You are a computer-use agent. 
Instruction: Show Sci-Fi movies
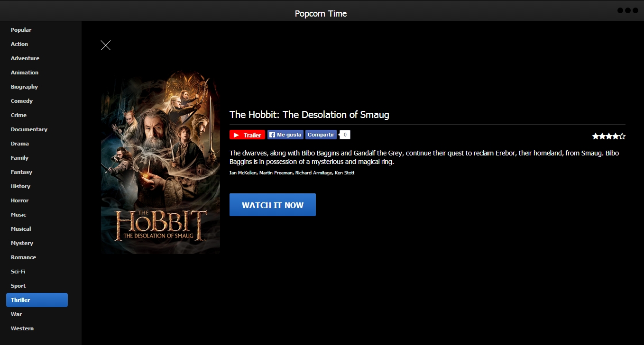(18, 272)
